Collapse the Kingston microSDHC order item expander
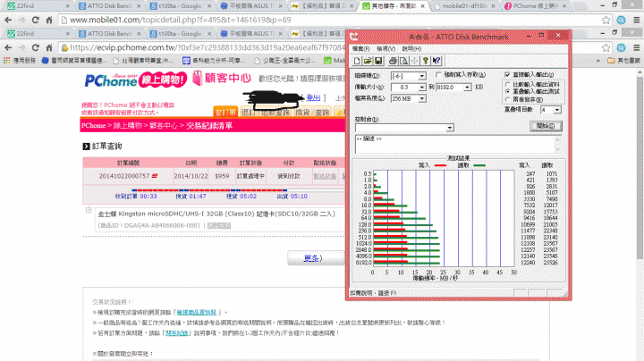 89,210
